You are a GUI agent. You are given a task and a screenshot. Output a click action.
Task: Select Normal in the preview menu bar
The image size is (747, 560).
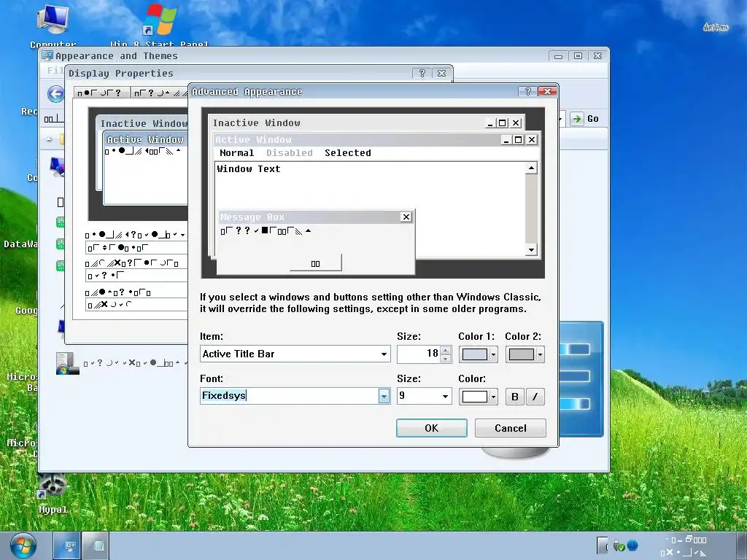pyautogui.click(x=237, y=153)
